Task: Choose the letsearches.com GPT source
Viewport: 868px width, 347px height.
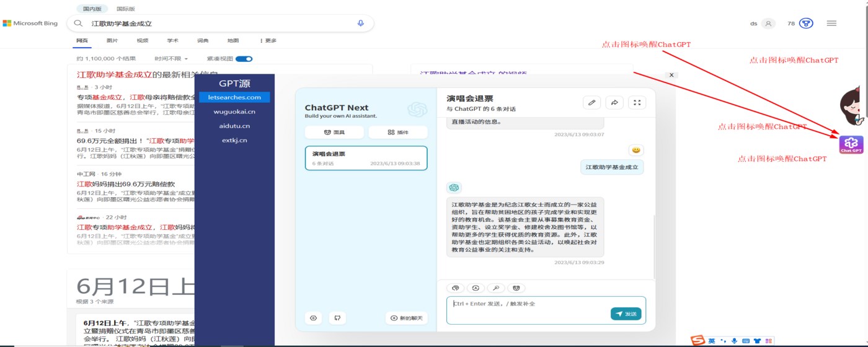Action: click(234, 97)
